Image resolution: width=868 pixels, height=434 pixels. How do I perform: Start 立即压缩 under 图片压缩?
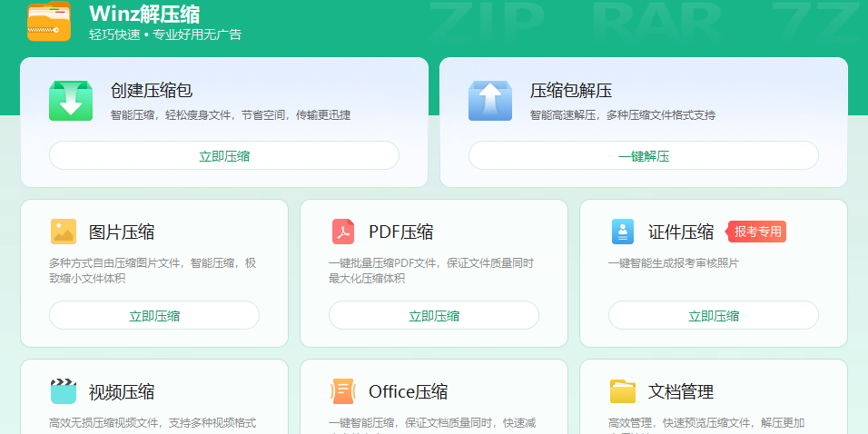coord(154,316)
